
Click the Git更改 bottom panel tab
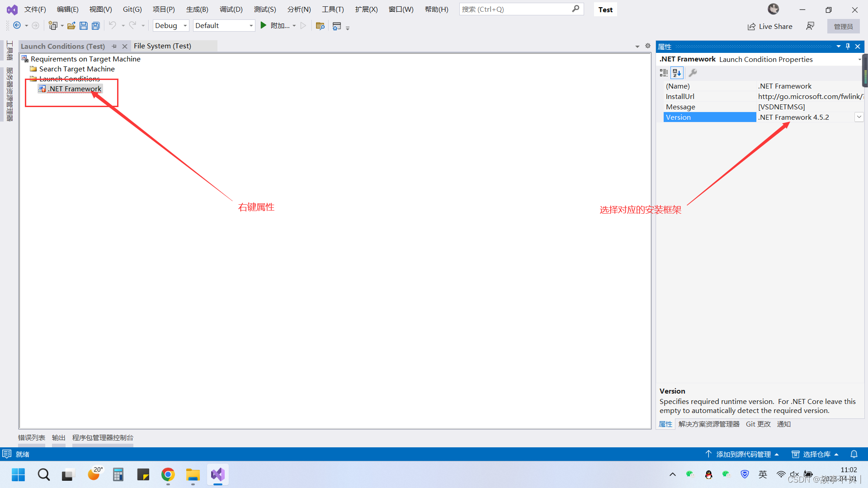click(x=758, y=424)
